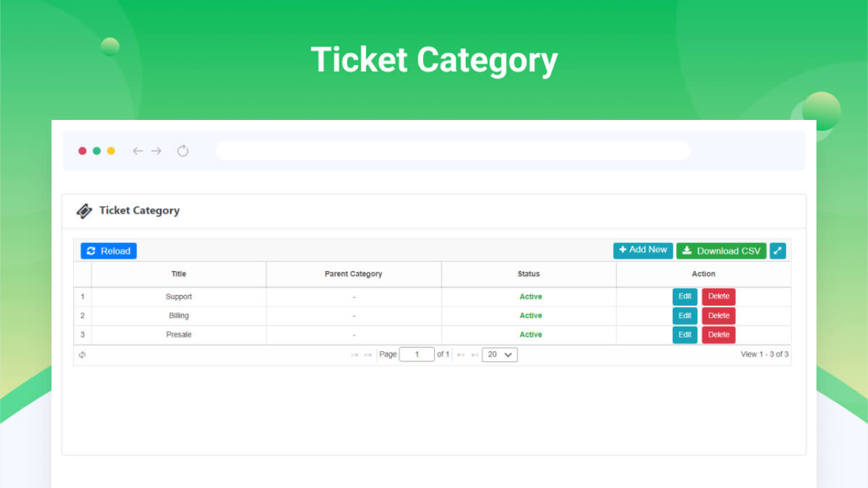Delete the Presale category
The width and height of the screenshot is (868, 488).
click(718, 335)
